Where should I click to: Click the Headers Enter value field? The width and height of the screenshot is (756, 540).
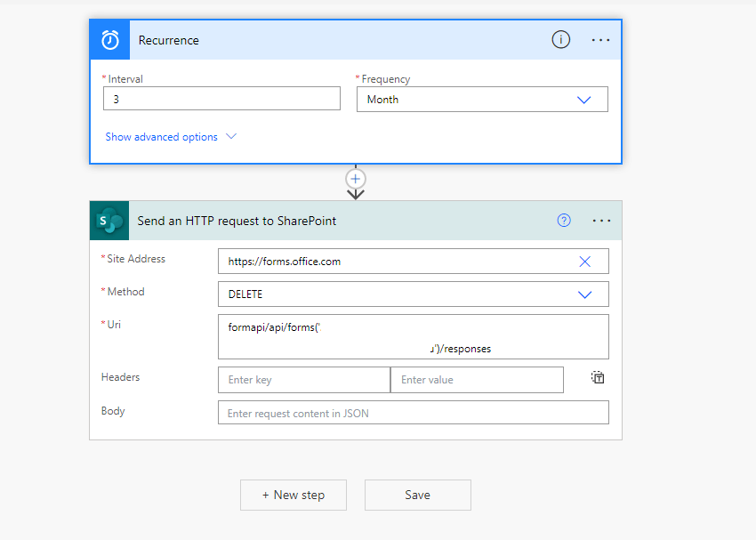477,380
